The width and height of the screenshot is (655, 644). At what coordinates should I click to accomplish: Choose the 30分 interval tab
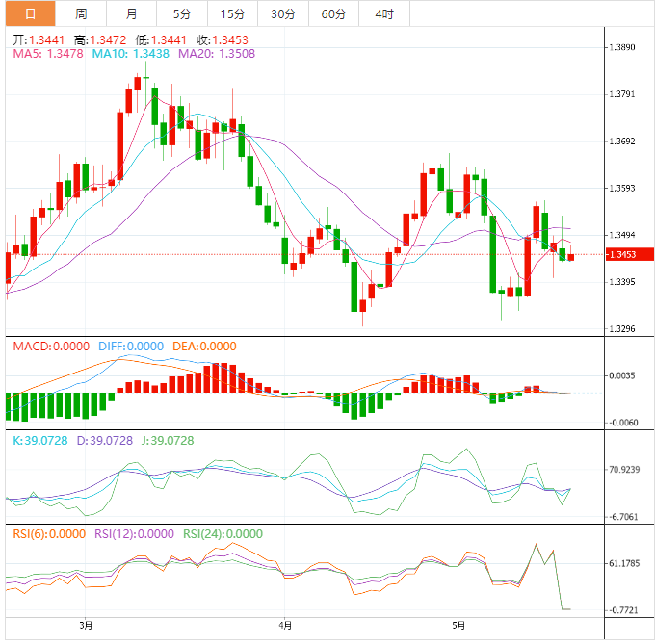click(283, 13)
